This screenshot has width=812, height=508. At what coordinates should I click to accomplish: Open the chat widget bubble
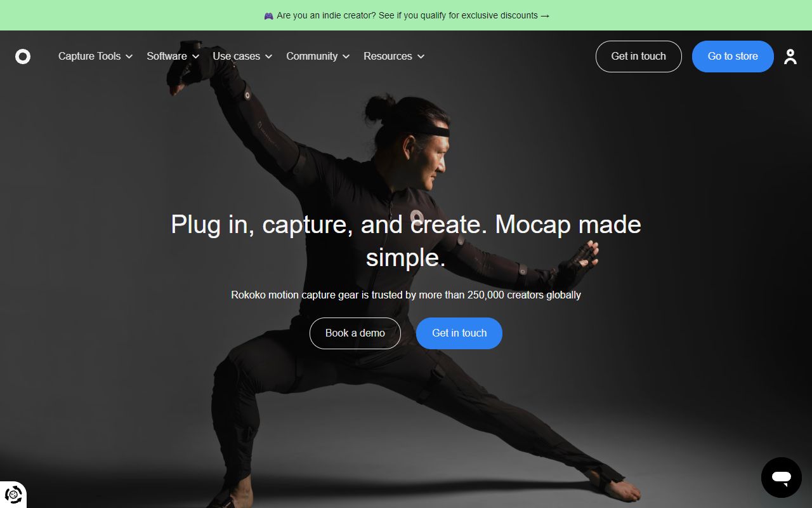pos(782,478)
